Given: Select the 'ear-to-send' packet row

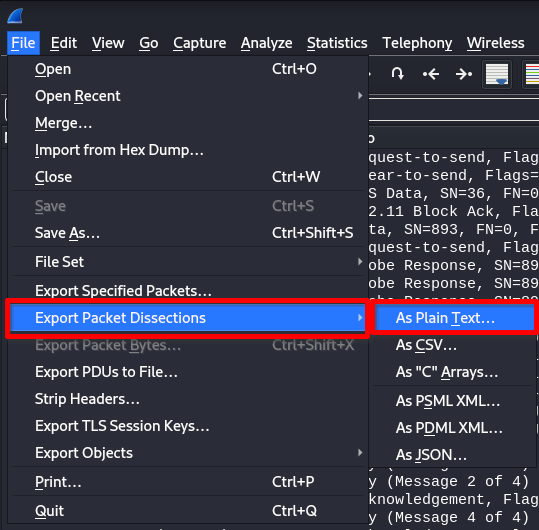Looking at the screenshot, I should click(454, 176).
